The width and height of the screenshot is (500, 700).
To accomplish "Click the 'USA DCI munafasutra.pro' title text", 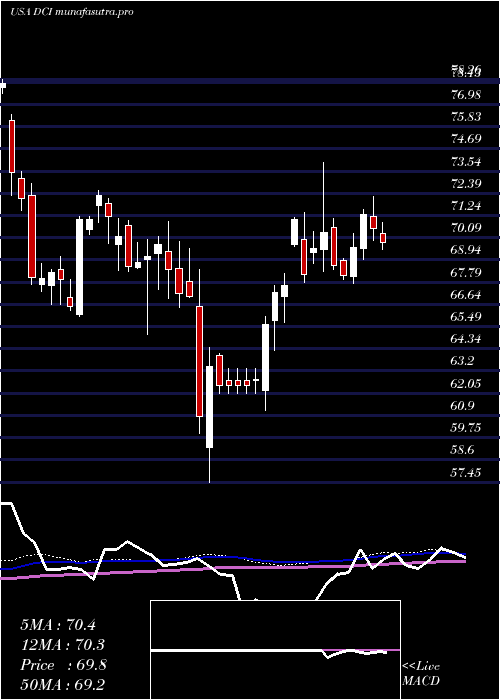I will click(x=71, y=12).
